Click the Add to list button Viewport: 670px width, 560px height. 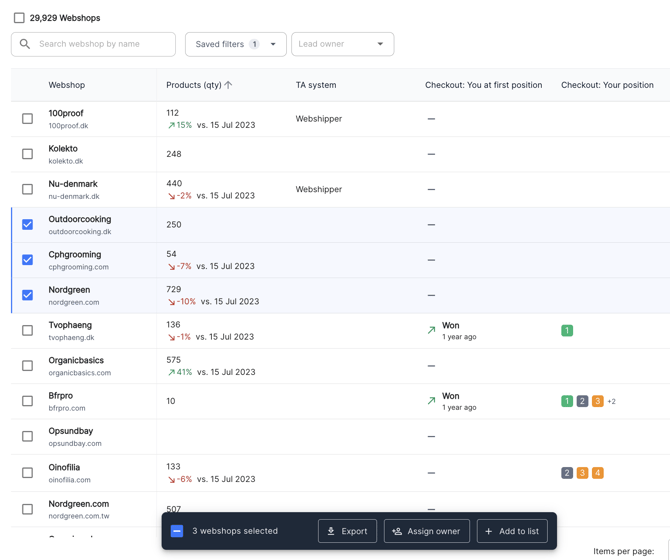tap(512, 531)
